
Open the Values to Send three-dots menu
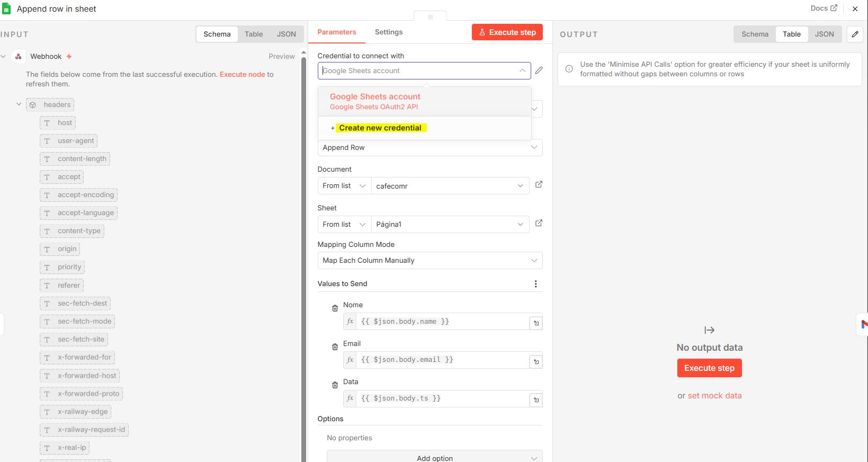(535, 284)
